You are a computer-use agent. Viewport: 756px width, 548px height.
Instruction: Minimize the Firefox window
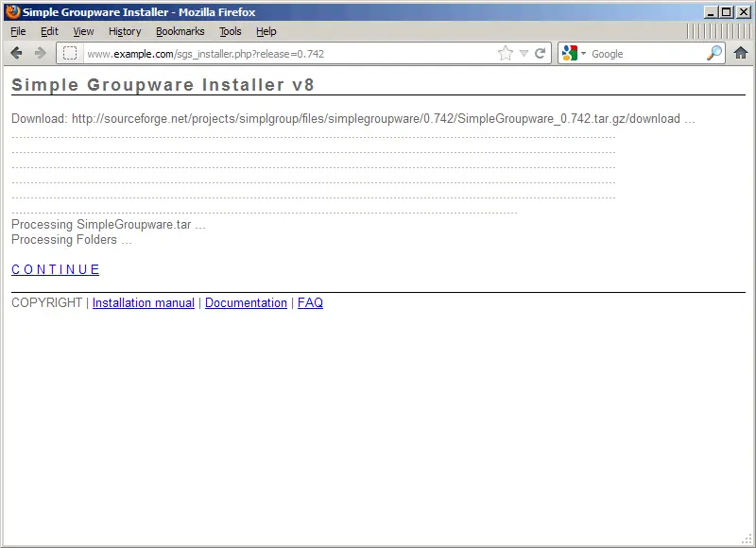click(711, 12)
